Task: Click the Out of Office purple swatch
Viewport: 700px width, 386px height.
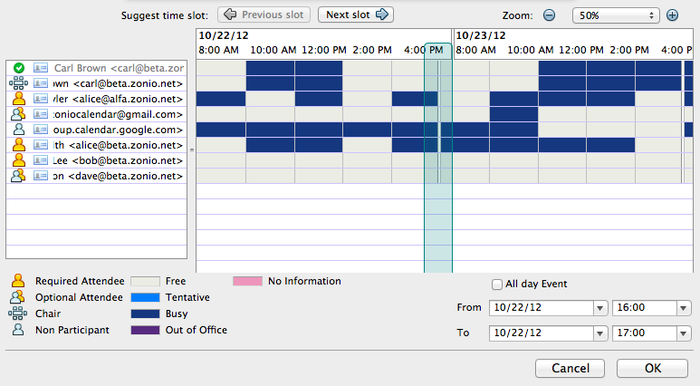Action: click(145, 330)
